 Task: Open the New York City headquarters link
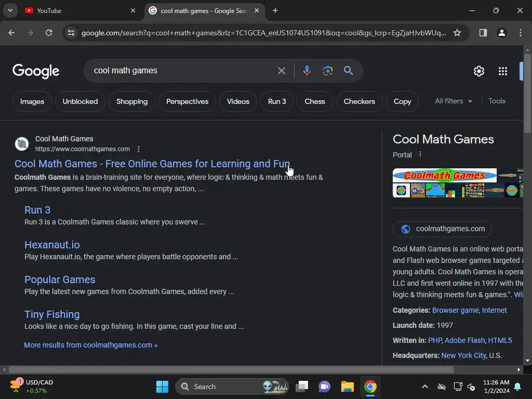pos(463,355)
